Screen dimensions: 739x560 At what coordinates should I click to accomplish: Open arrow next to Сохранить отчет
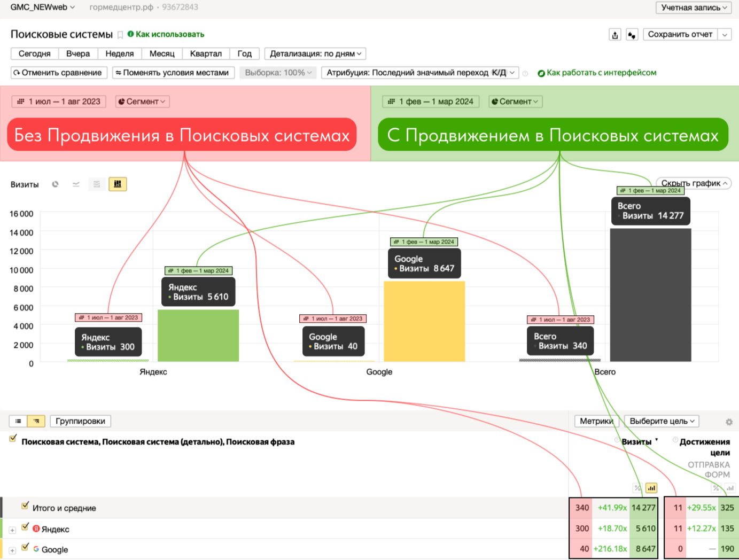pyautogui.click(x=725, y=35)
